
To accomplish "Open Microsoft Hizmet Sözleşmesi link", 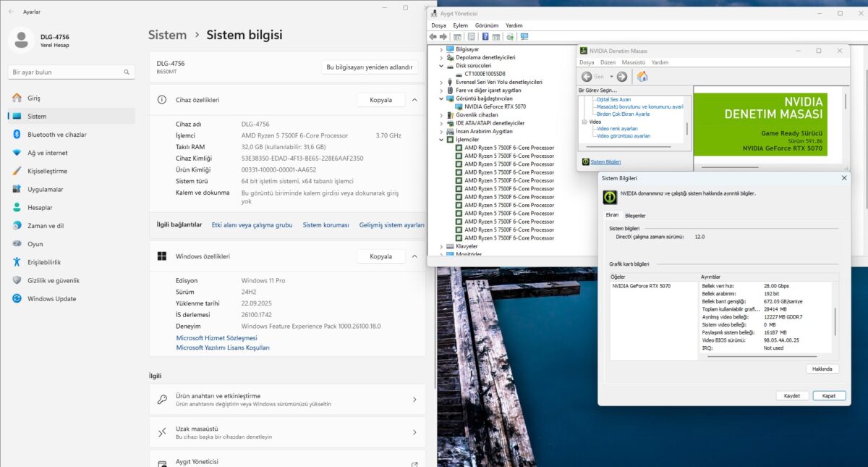I will 217,338.
